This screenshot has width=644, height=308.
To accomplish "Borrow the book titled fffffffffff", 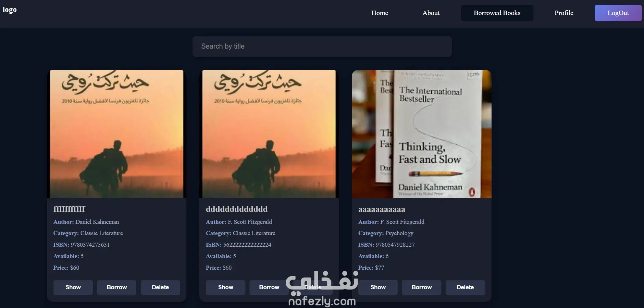I will (116, 287).
